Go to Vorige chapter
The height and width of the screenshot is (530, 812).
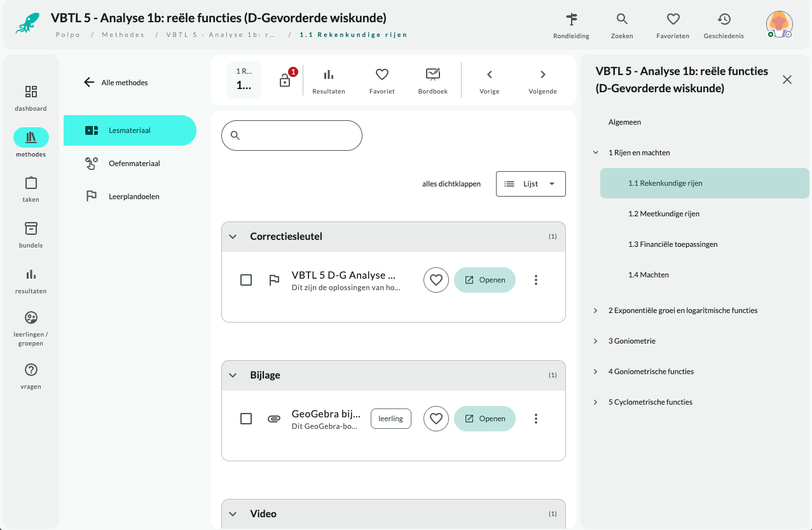coord(490,81)
